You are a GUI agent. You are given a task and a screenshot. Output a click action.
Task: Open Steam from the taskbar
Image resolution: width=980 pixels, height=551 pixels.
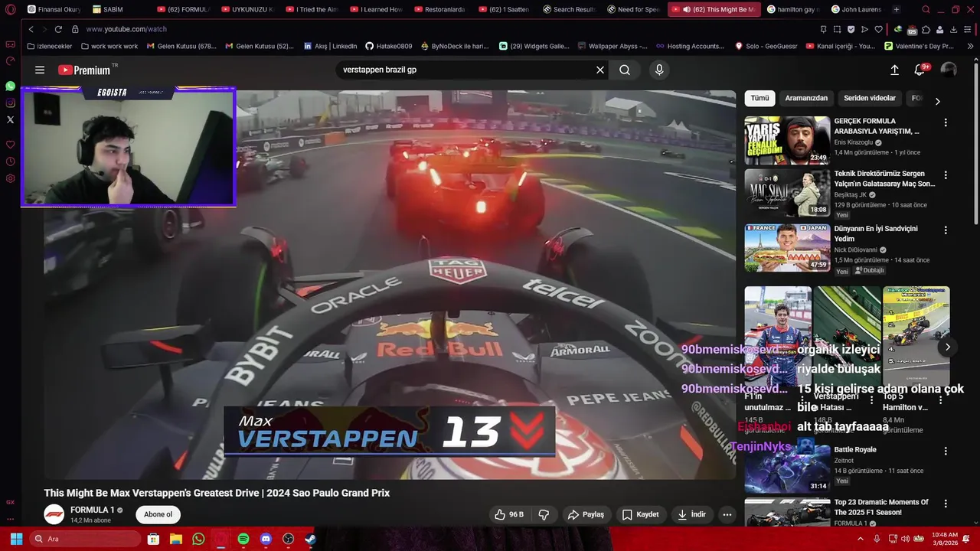[x=310, y=539]
